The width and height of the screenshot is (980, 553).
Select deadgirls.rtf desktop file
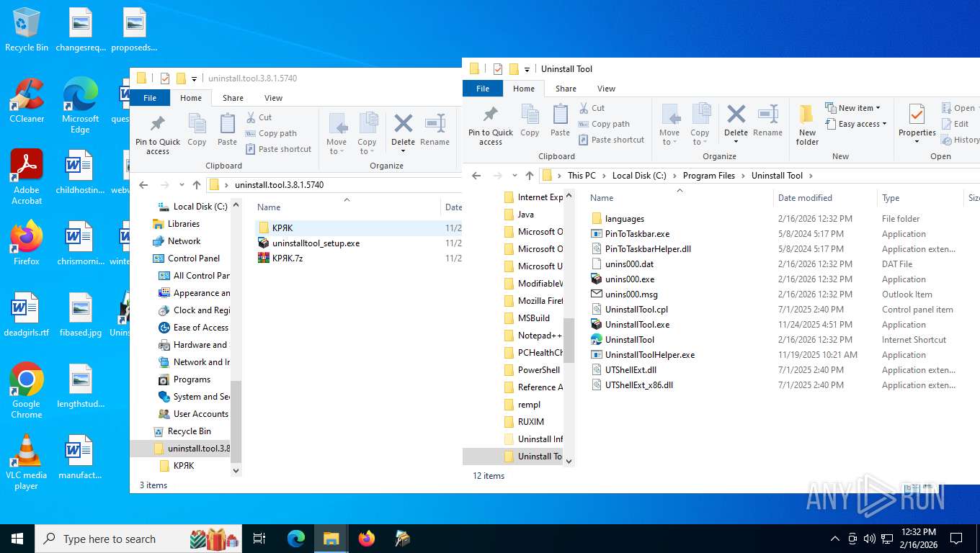(27, 315)
